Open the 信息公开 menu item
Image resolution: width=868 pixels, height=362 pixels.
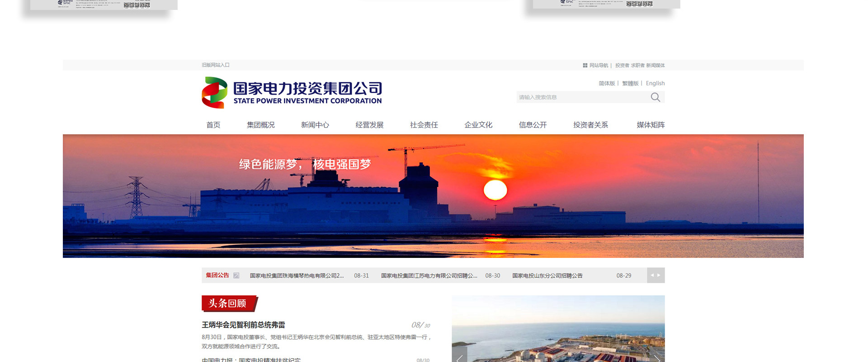pyautogui.click(x=533, y=125)
